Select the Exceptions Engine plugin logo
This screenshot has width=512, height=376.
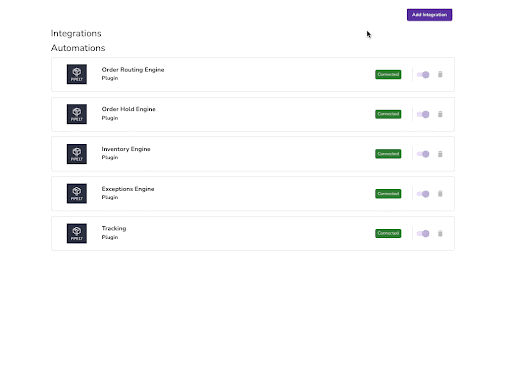point(77,193)
